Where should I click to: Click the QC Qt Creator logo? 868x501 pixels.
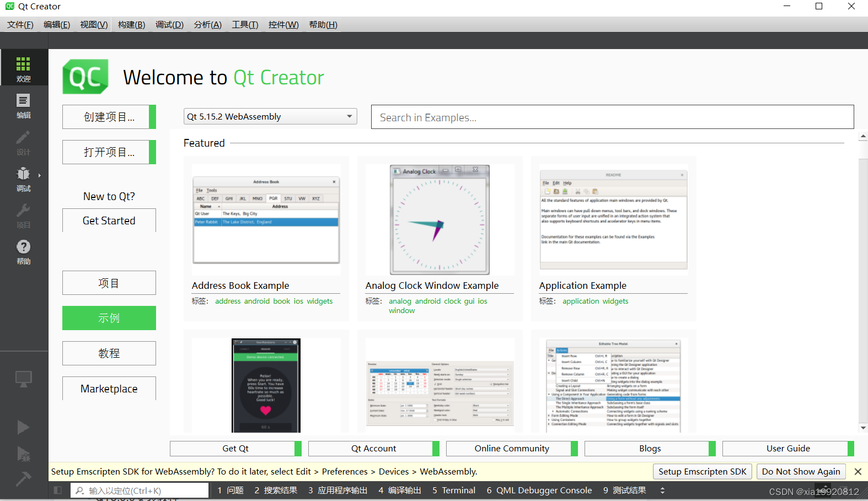click(x=85, y=77)
